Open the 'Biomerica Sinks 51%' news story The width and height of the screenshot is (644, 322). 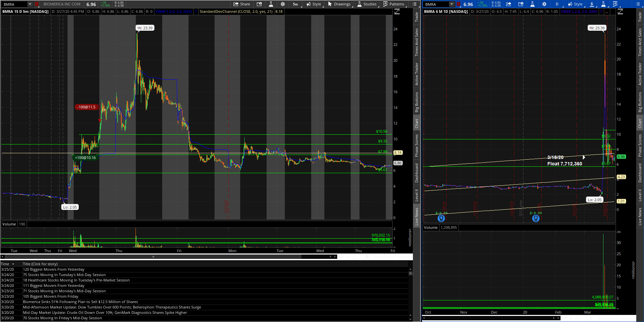tap(80, 302)
